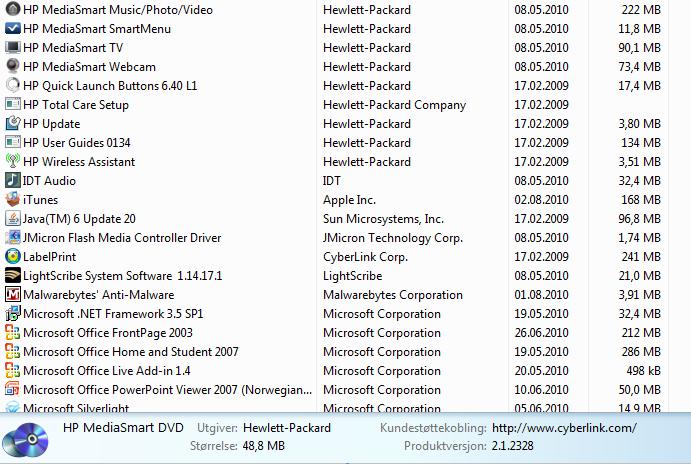The image size is (691, 464).
Task: Select Microsoft Office FrontPage 2003 name
Action: (x=108, y=333)
